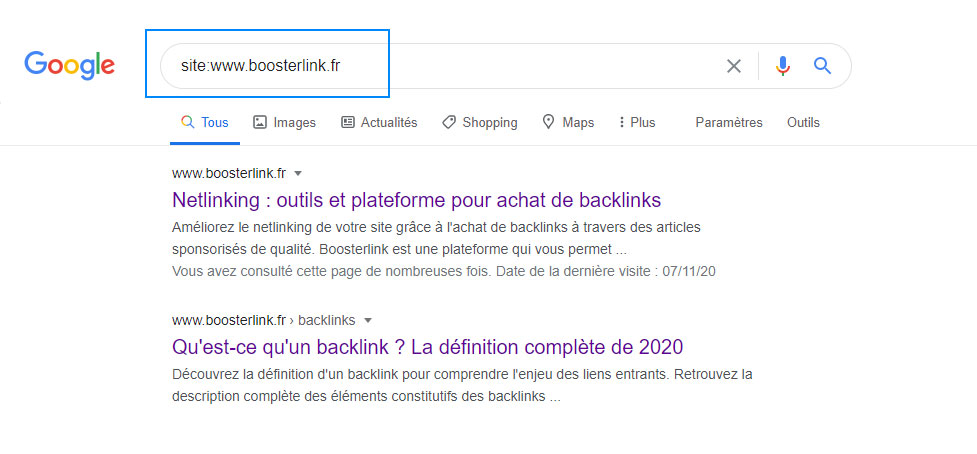Image resolution: width=977 pixels, height=454 pixels.
Task: Open Outils
Action: [803, 123]
